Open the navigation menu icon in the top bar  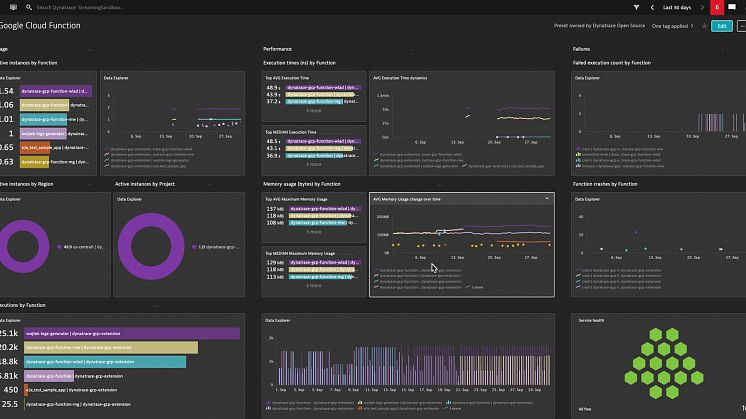(13, 7)
